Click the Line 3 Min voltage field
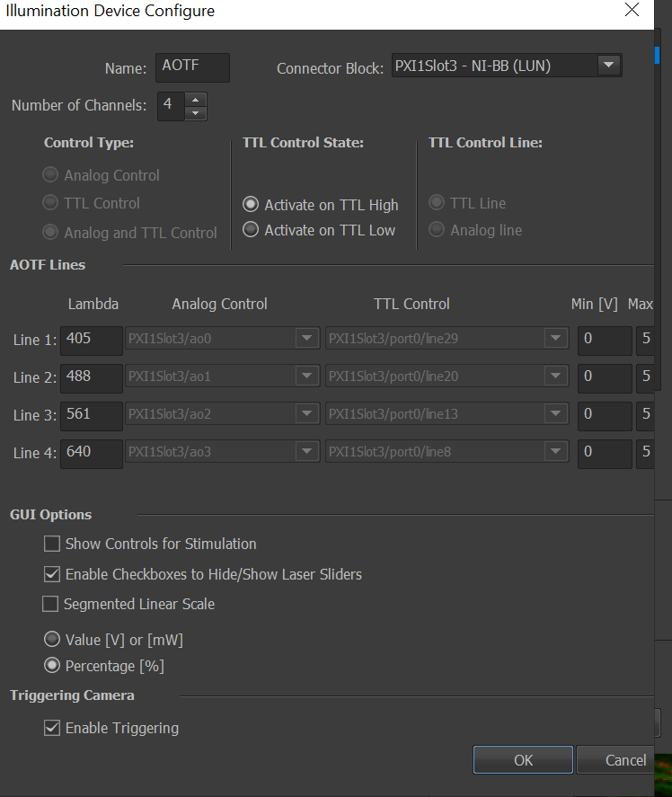 (x=605, y=414)
